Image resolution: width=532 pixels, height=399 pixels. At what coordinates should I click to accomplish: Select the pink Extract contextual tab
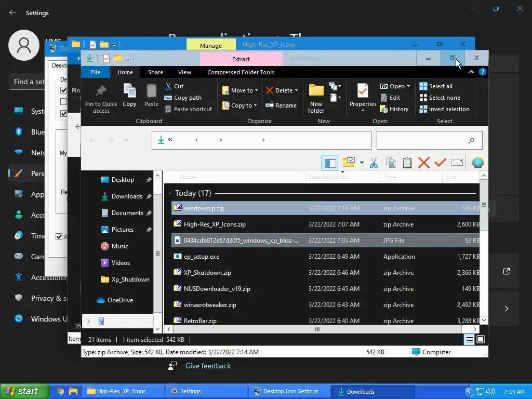coord(241,59)
